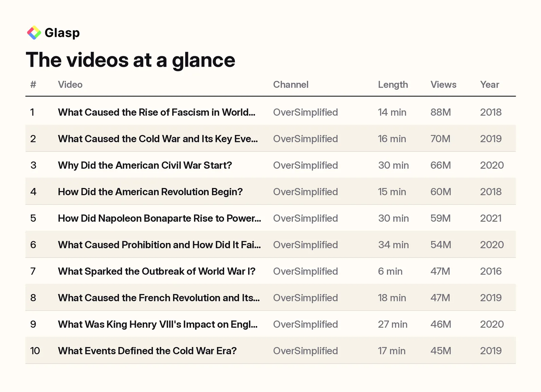Image resolution: width=541 pixels, height=392 pixels.
Task: Click the 54M views value
Action: tap(441, 245)
